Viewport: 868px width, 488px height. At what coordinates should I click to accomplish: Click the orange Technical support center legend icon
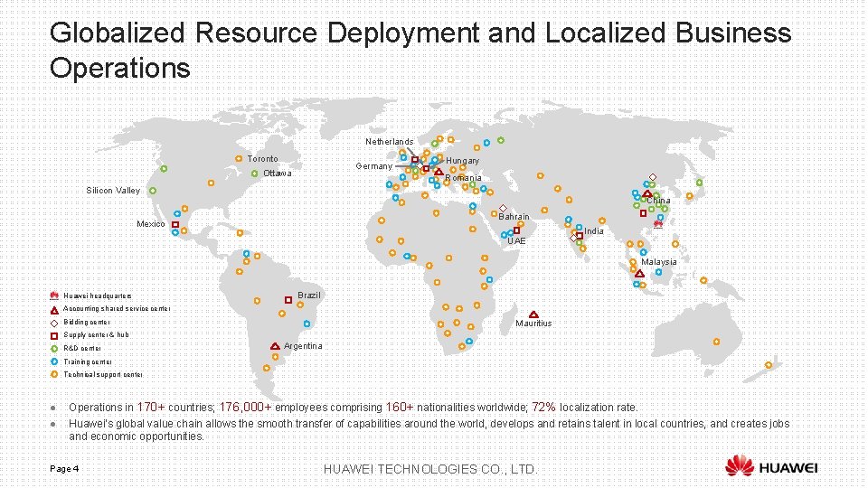click(54, 374)
